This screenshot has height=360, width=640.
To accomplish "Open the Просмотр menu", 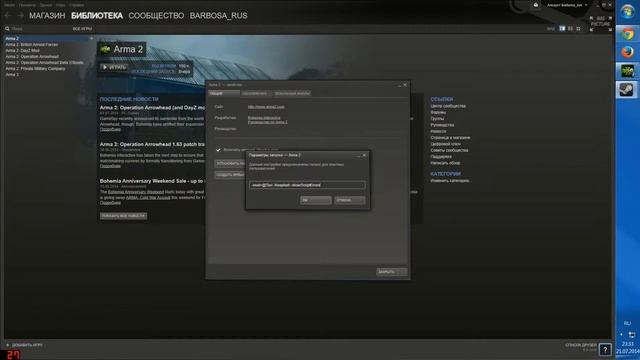I will pyautogui.click(x=27, y=5).
